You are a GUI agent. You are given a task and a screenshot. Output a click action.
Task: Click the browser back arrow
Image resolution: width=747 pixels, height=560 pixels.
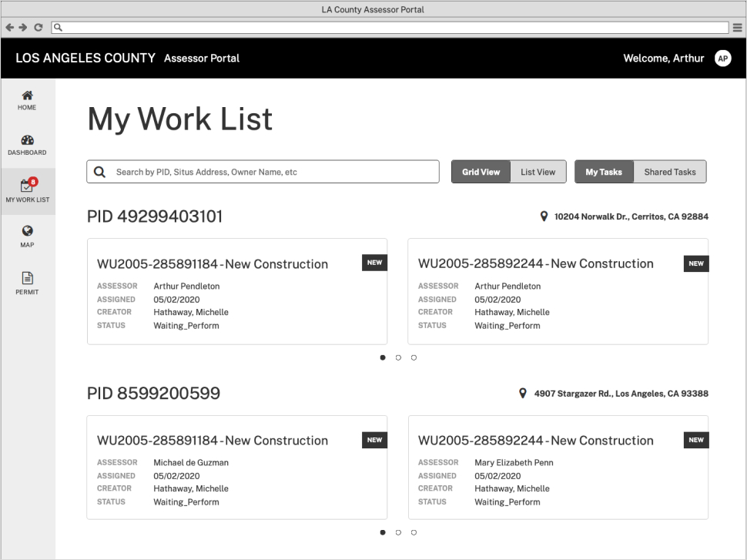pyautogui.click(x=9, y=27)
